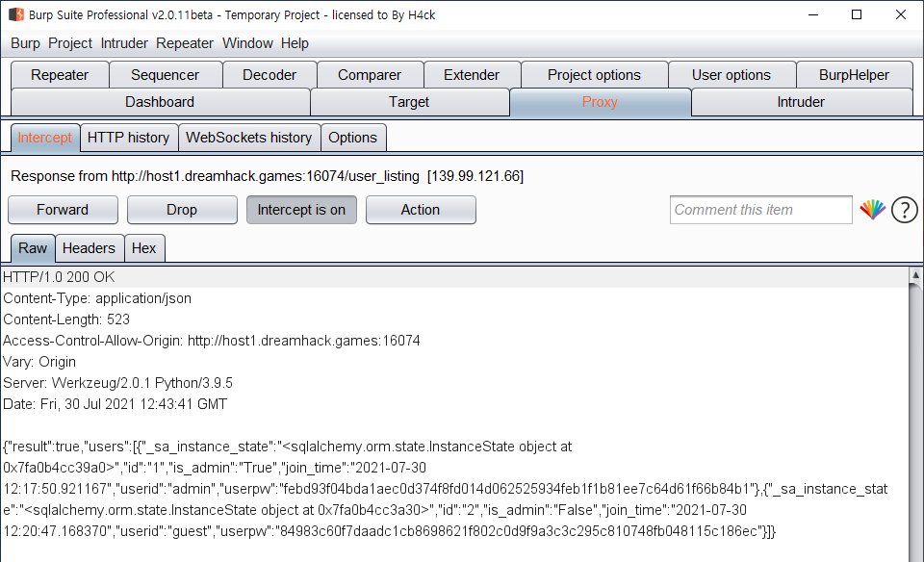Viewport: 924px width, 562px height.
Task: Forward the intercepted response
Action: tap(63, 210)
